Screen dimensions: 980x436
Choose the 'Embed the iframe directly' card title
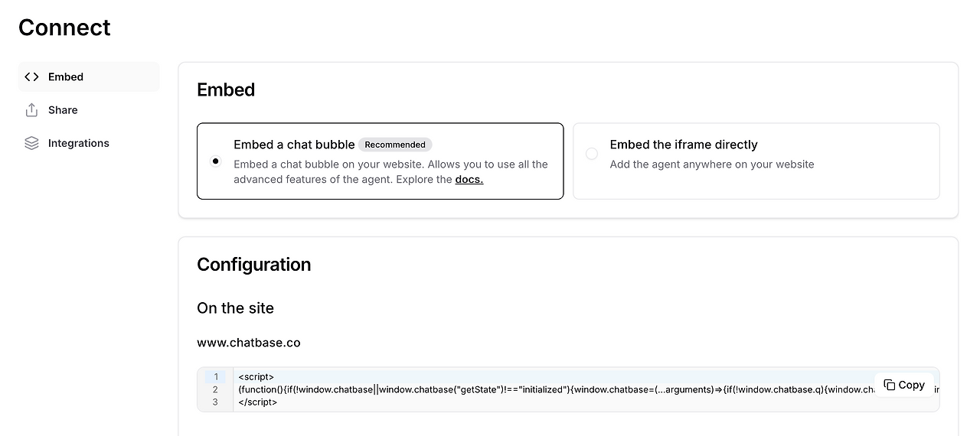[683, 145]
